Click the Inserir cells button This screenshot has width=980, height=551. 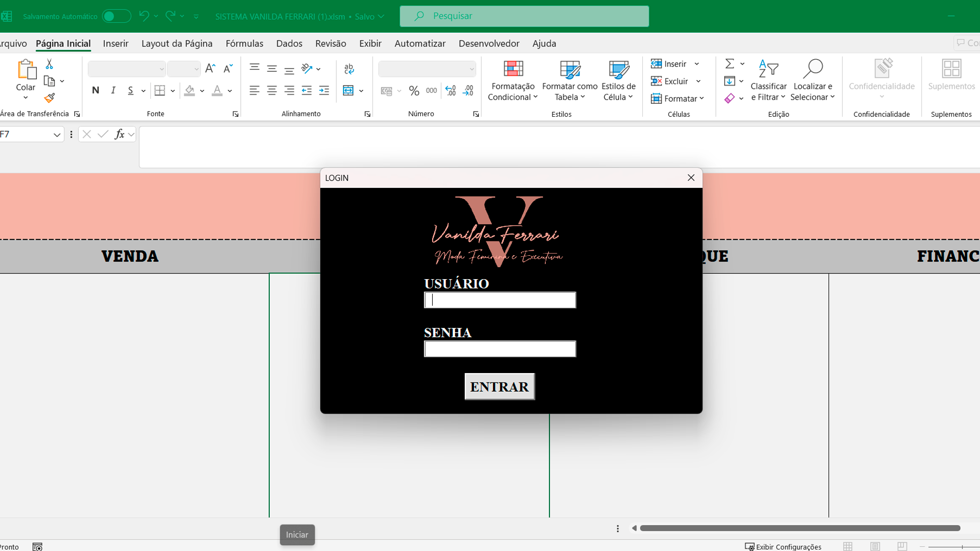[669, 64]
